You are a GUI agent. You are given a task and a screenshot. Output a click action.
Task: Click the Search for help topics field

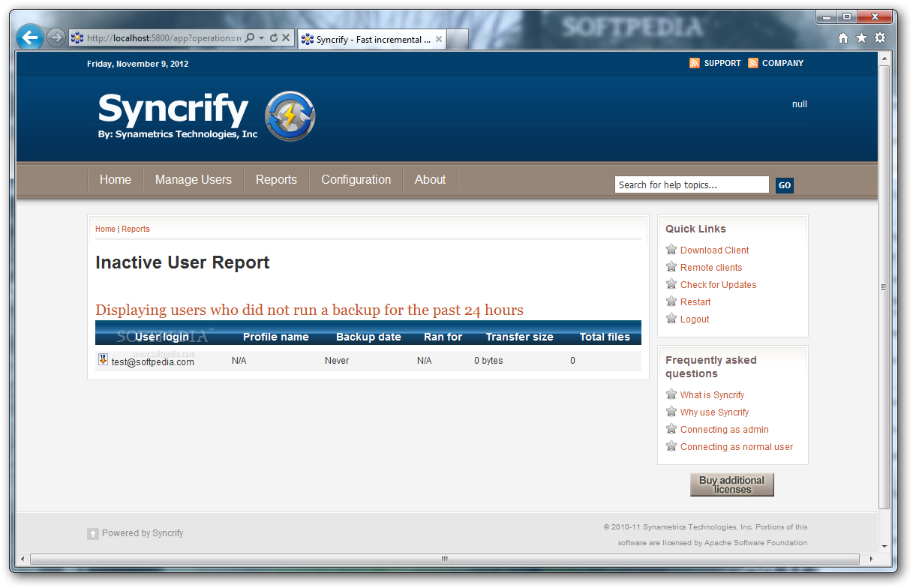692,185
